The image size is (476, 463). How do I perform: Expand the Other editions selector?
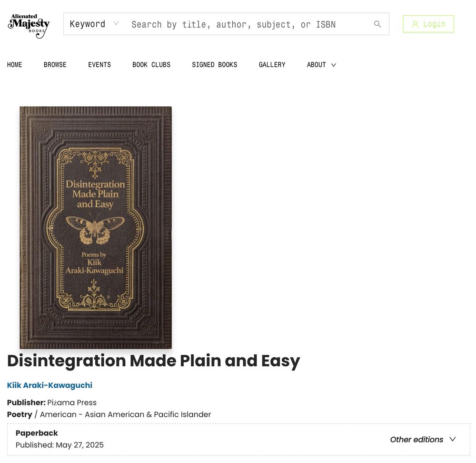point(423,439)
